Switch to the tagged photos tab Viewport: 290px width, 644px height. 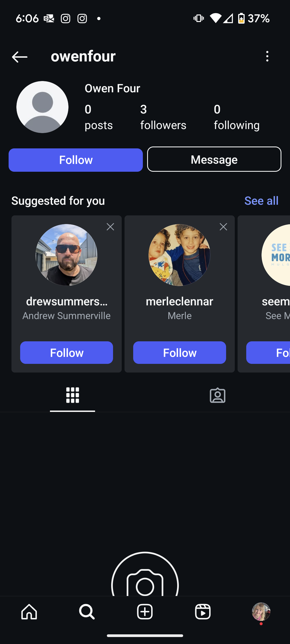pos(218,395)
